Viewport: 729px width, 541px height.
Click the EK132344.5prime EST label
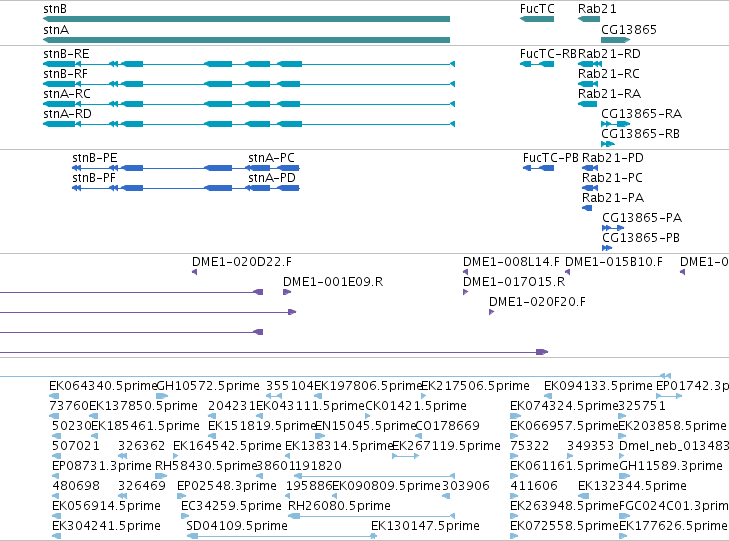coord(632,486)
